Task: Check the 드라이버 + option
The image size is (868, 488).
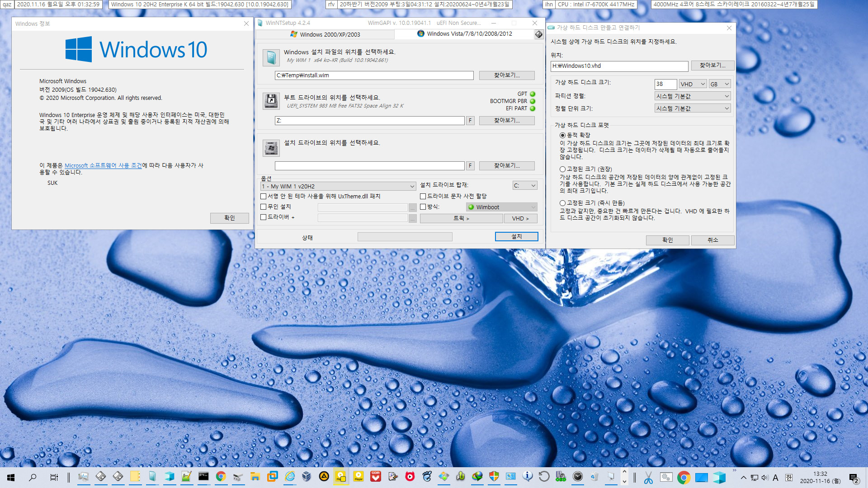Action: 263,217
